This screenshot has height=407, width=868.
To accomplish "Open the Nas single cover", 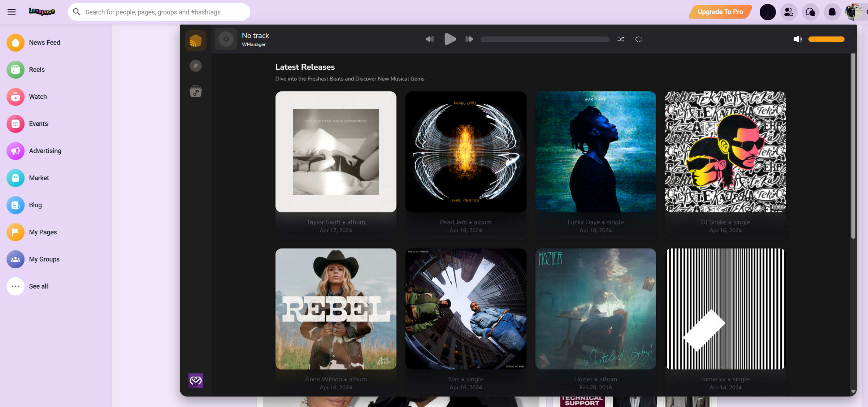I will [x=466, y=309].
